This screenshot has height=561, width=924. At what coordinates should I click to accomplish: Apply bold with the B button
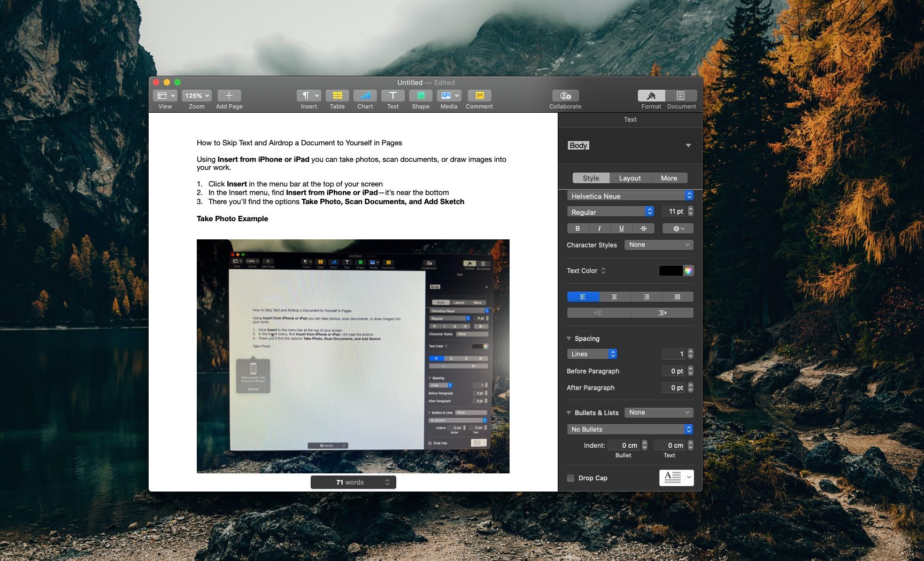point(577,228)
